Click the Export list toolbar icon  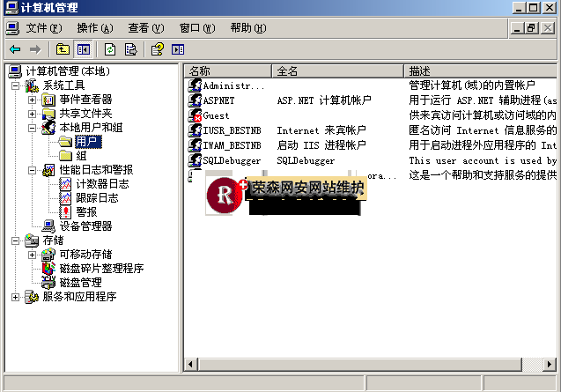click(x=131, y=49)
